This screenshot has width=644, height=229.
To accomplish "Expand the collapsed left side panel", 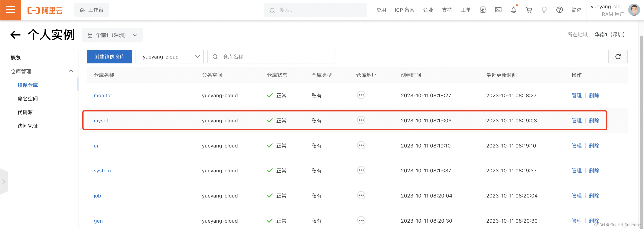I will (4, 182).
